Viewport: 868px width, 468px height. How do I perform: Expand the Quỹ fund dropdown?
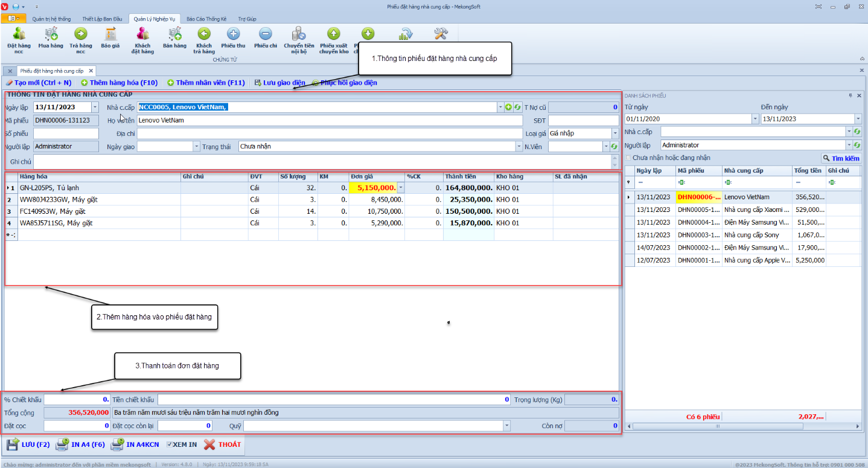(x=506, y=426)
